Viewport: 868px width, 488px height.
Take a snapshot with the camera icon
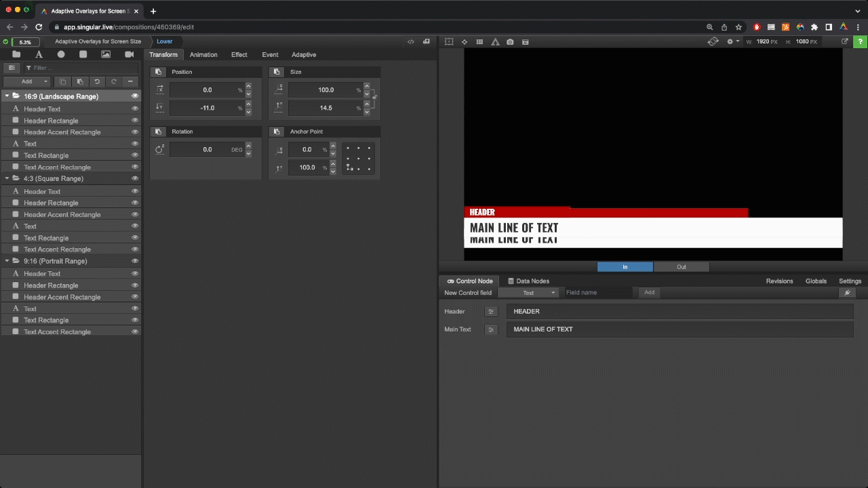tap(510, 42)
